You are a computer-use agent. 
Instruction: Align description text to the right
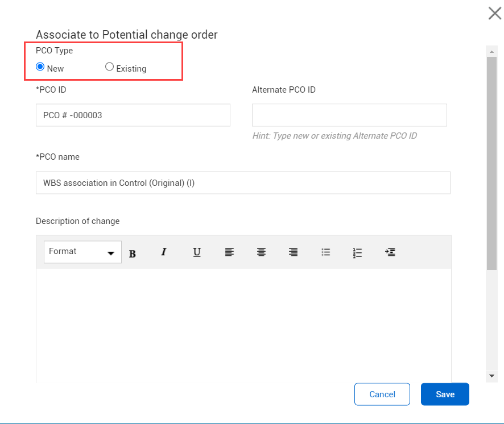click(x=293, y=252)
